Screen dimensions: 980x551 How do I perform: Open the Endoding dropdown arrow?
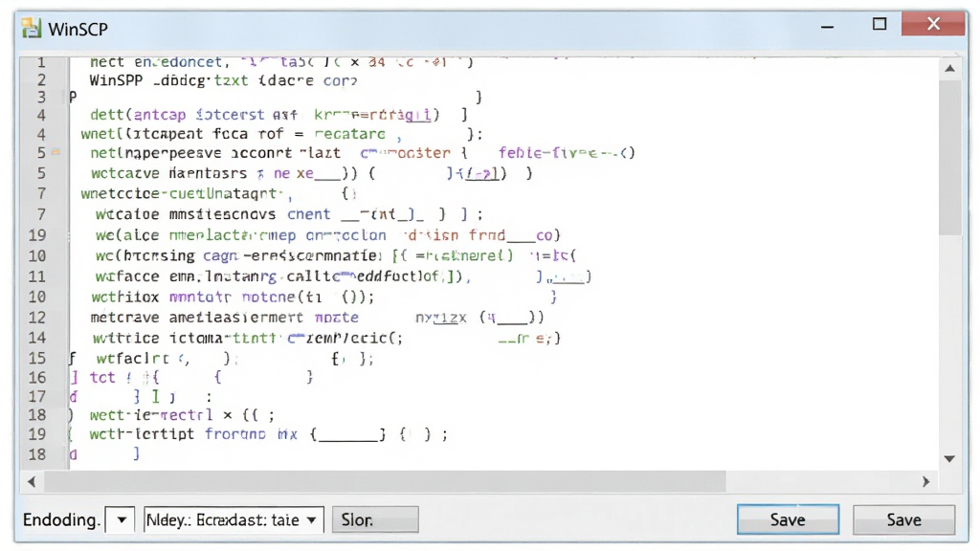[x=122, y=519]
